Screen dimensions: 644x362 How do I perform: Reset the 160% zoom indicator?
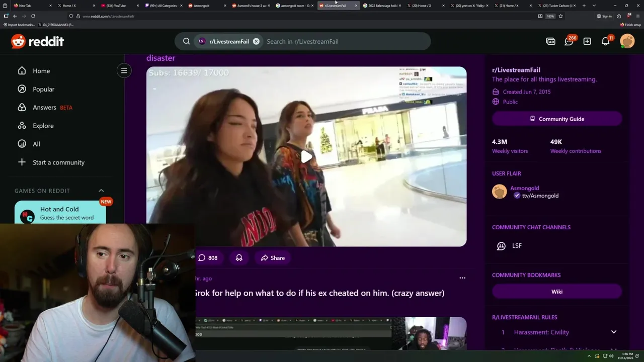tap(550, 16)
